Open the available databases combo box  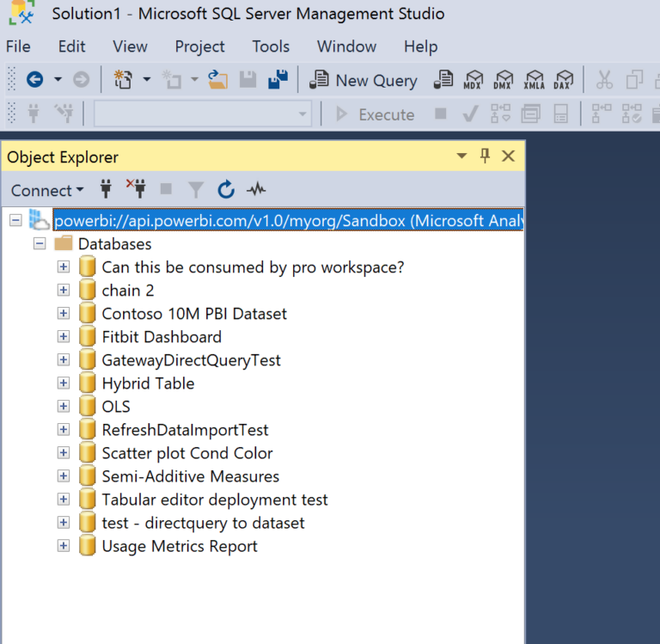pos(203,113)
